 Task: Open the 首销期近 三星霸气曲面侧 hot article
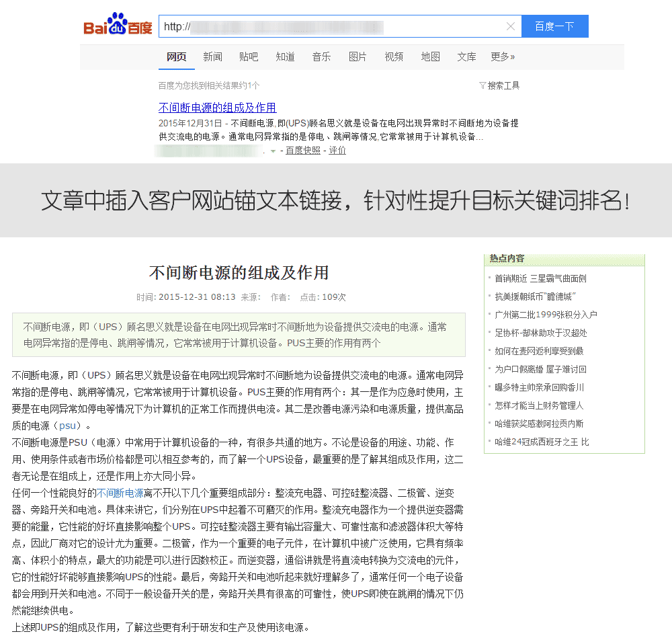(540, 278)
